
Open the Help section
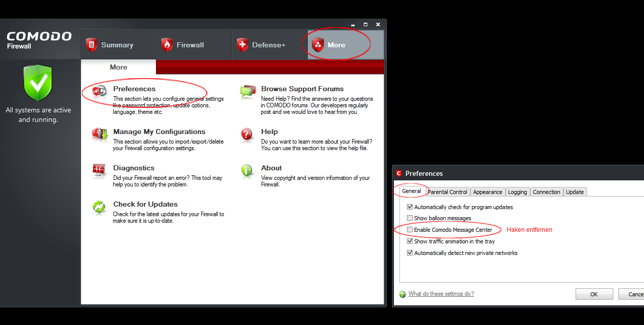click(x=269, y=132)
